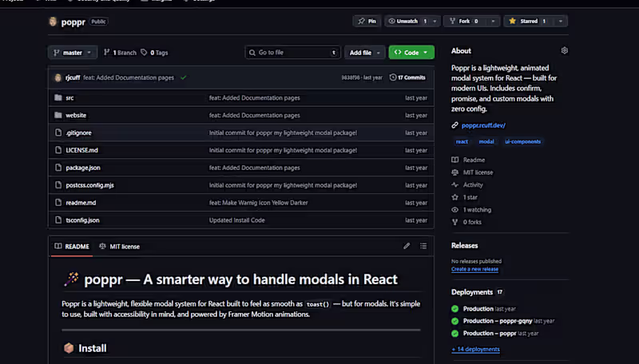Switch to the MIT license tab
Screen dimensions: 639x364
[119, 247]
